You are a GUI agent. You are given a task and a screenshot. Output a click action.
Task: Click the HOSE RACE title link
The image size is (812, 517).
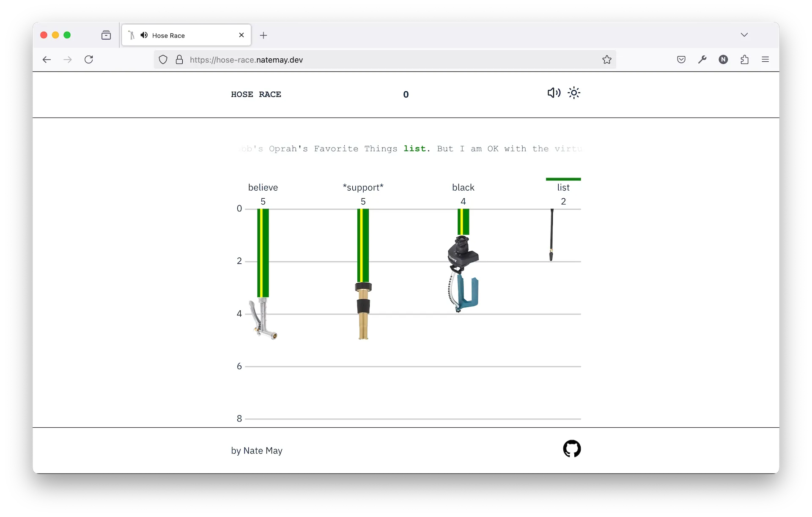256,94
